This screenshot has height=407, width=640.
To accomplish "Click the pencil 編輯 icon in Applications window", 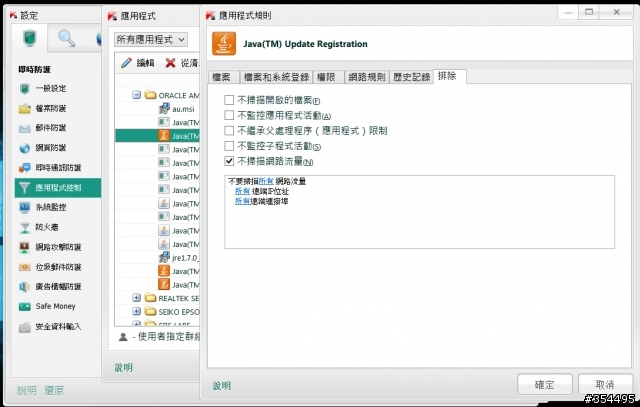I will (x=126, y=63).
